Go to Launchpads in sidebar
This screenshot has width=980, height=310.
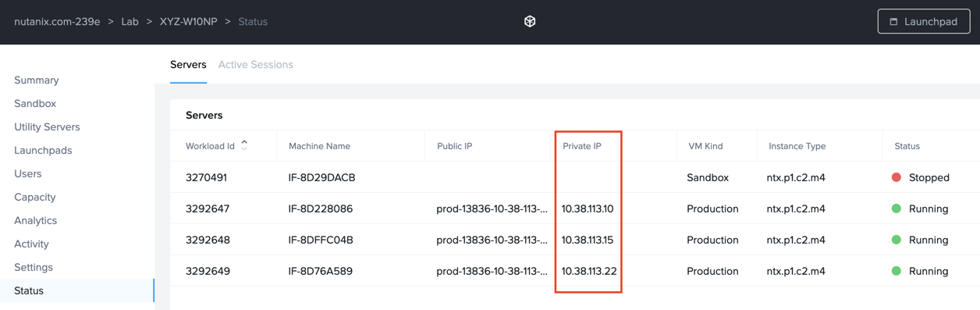[43, 150]
